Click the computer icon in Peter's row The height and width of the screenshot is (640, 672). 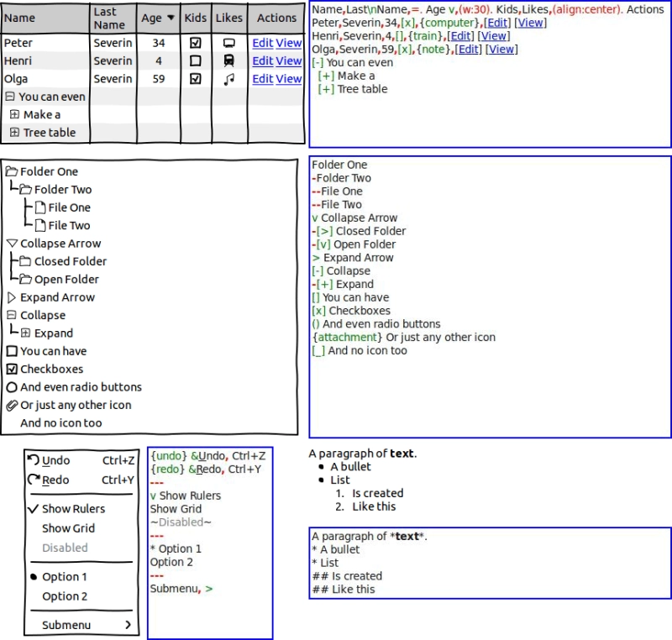click(229, 43)
